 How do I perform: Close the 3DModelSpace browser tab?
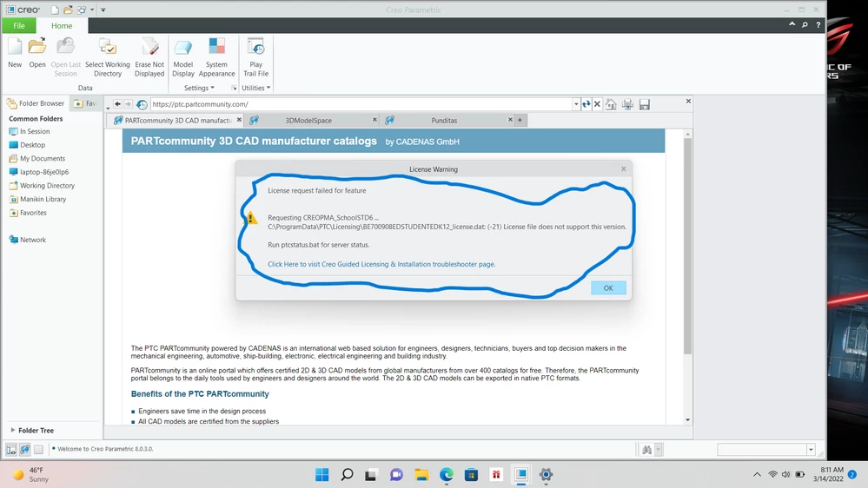tap(374, 120)
